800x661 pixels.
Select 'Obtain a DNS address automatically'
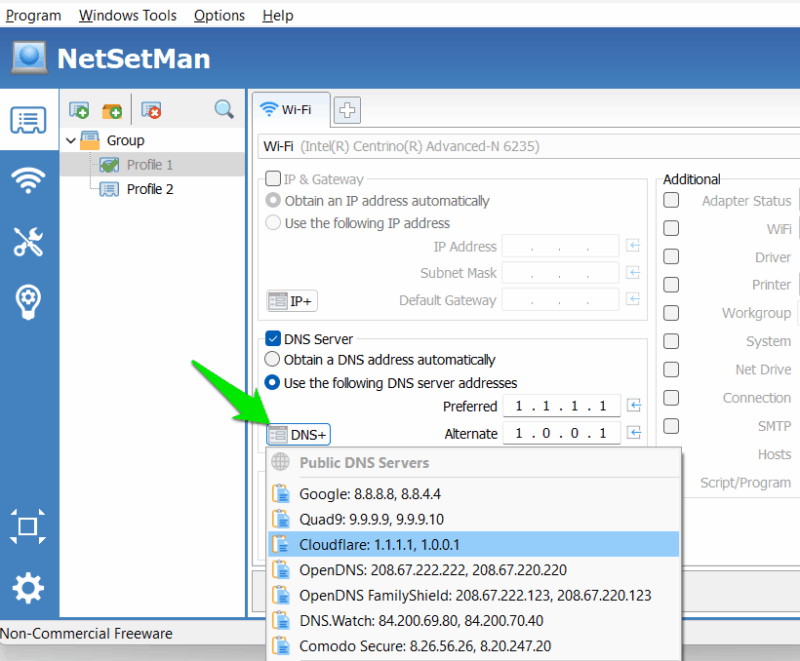pyautogui.click(x=271, y=359)
